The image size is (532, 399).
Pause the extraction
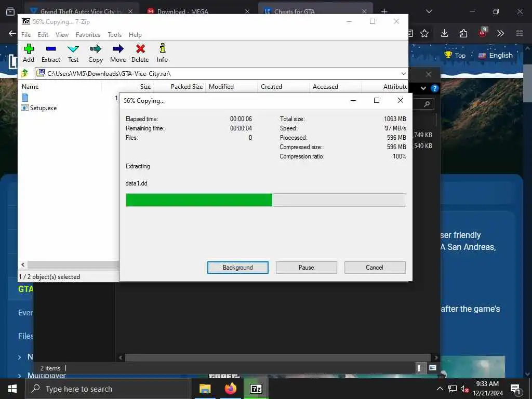pyautogui.click(x=306, y=268)
